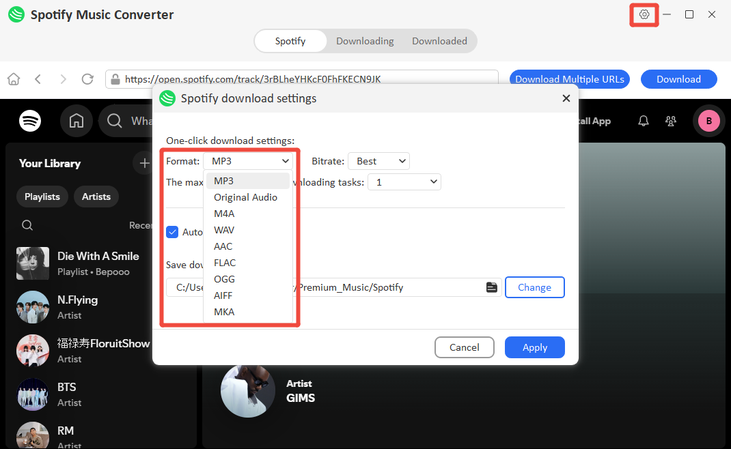731x449 pixels.
Task: Open the downloading tasks count dropdown
Action: coord(405,182)
